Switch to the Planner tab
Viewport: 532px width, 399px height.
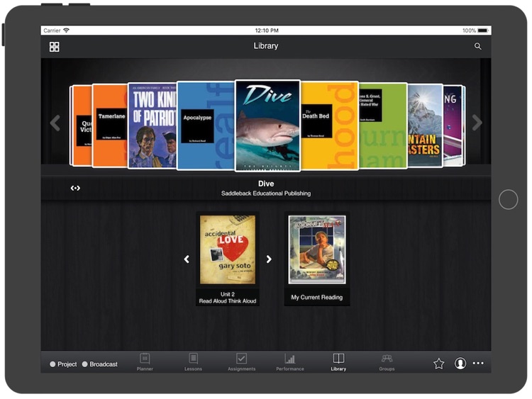145,362
